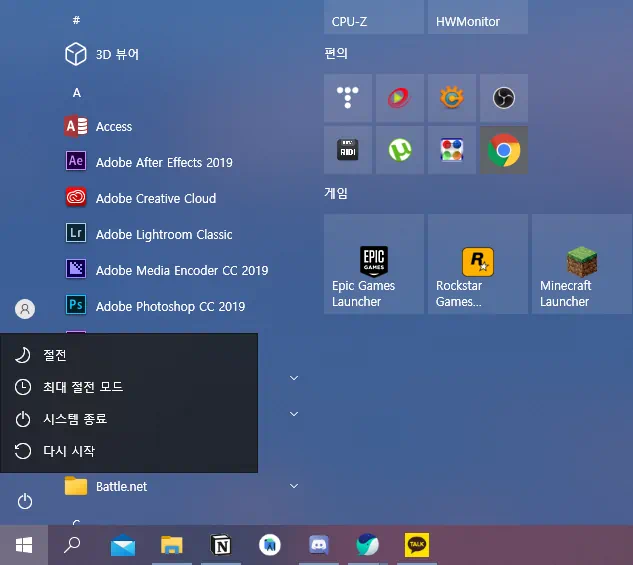Click the A section letter header
Viewport: 633px width, 565px height.
click(77, 93)
